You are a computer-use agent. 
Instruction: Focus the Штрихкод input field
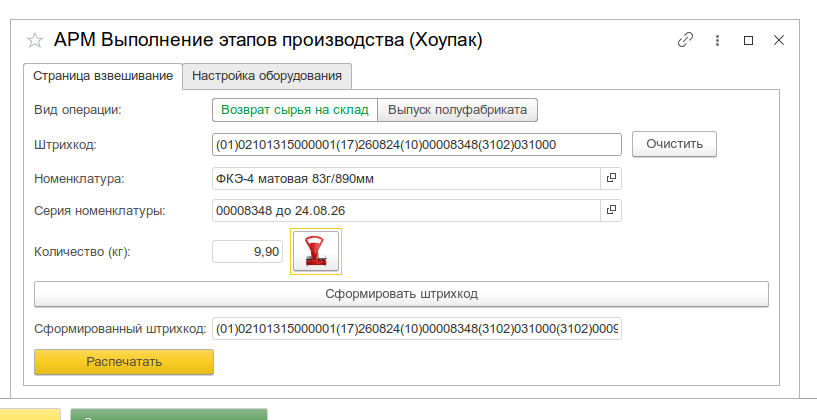(417, 145)
